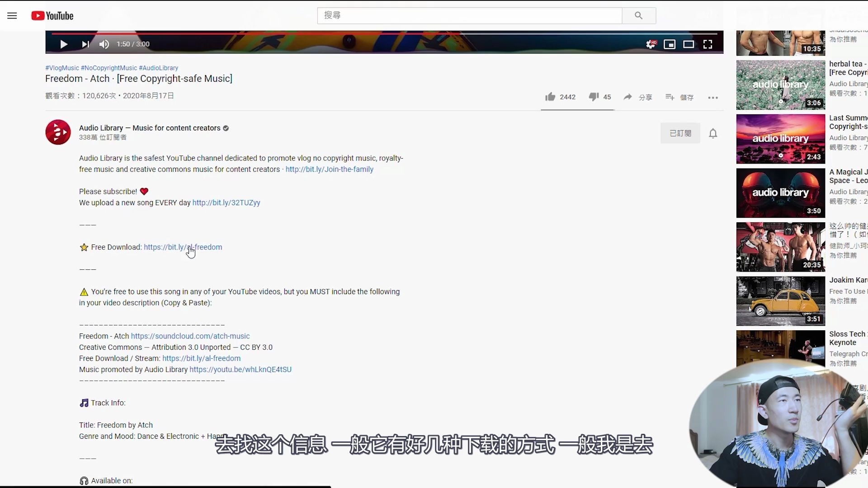
Task: Click the Available on: line
Action: 112,481
